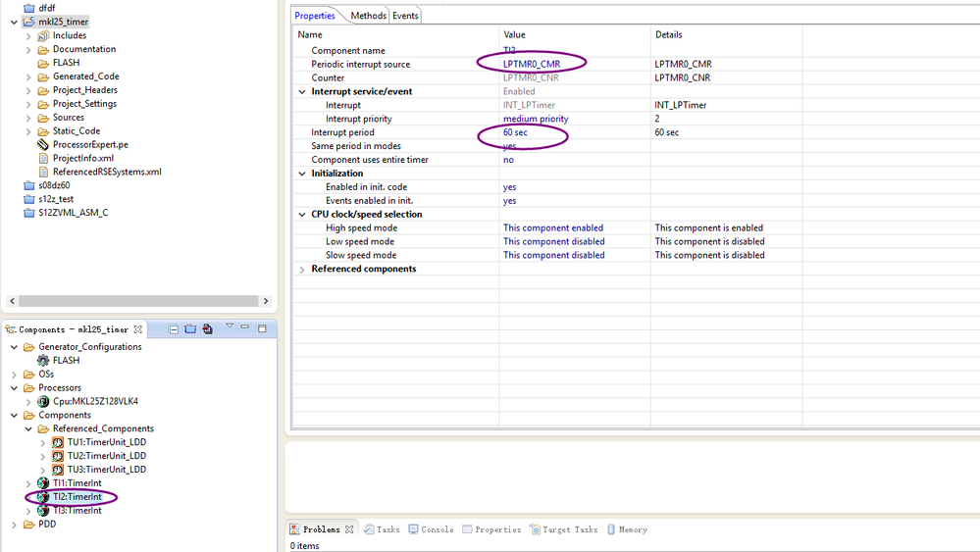980x552 pixels.
Task: Click right arrow of project tree scrollbar
Action: tap(266, 301)
